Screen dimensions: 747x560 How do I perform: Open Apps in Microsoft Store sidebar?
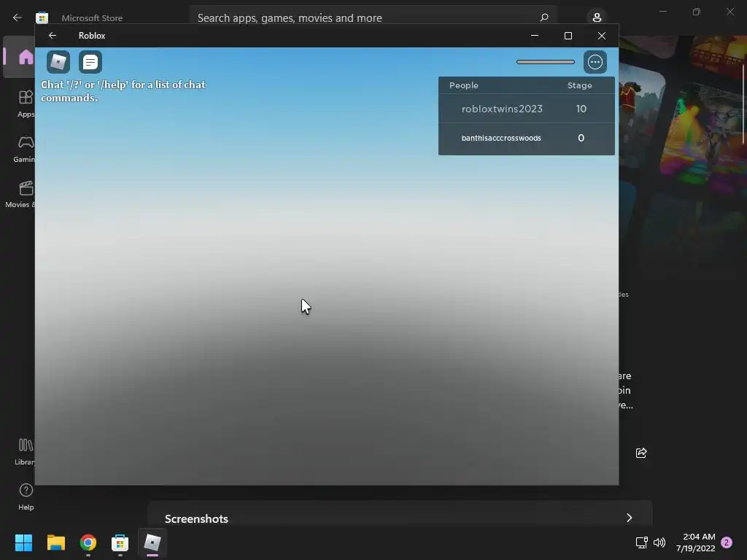pos(26,104)
